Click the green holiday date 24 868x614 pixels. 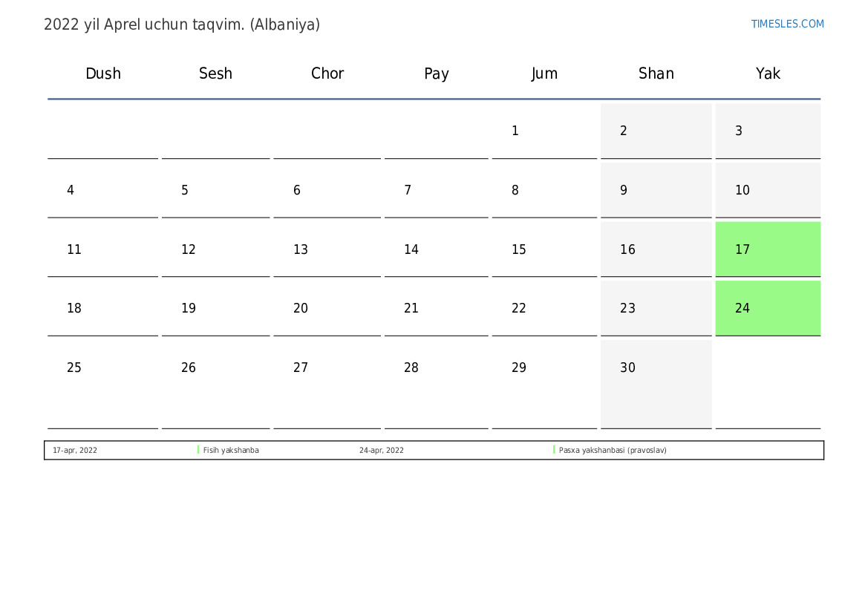(x=743, y=308)
